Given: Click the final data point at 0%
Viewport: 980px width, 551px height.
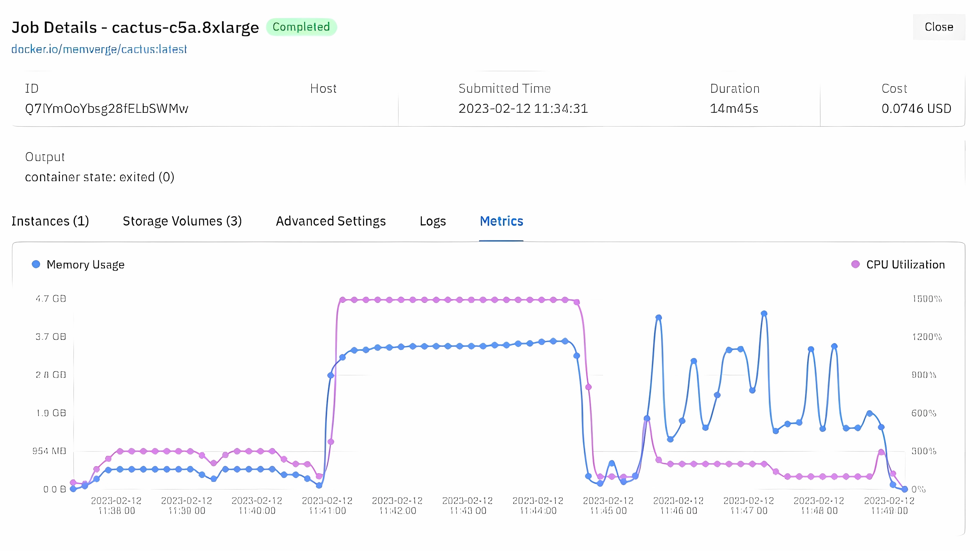Looking at the screenshot, I should click(x=905, y=489).
